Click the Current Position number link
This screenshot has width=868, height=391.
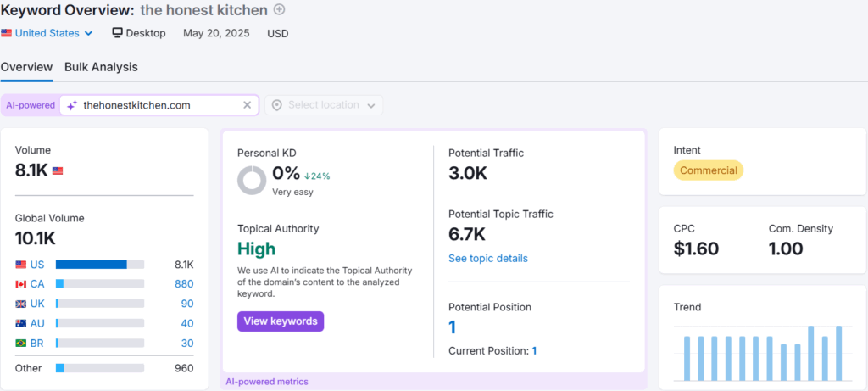(x=534, y=351)
